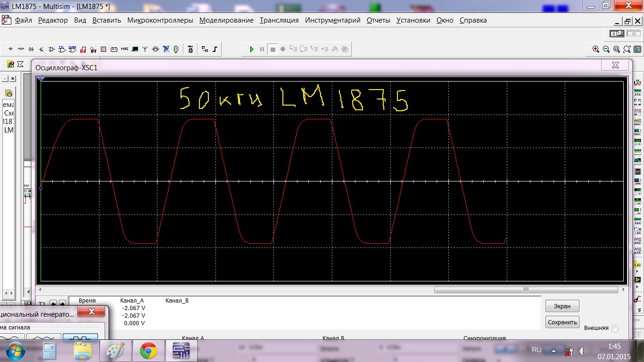Place a Source component from the toolbar
This screenshot has width=644, height=362.
(11, 49)
